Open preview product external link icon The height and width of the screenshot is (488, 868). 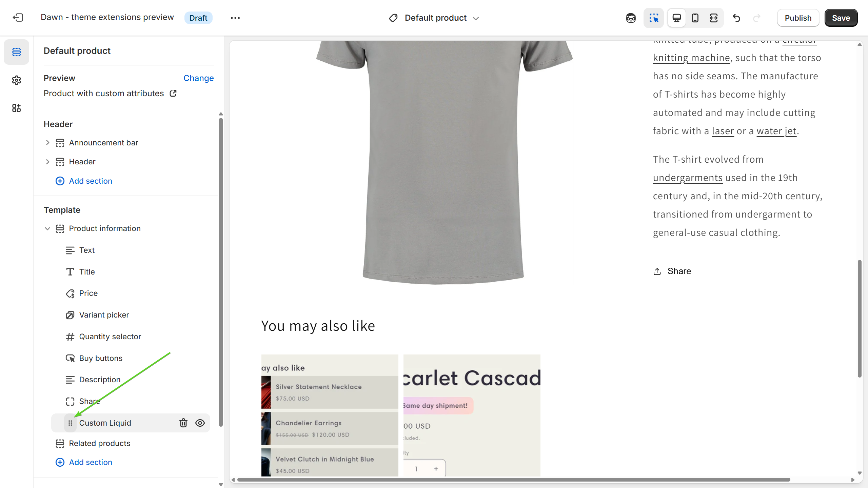173,93
